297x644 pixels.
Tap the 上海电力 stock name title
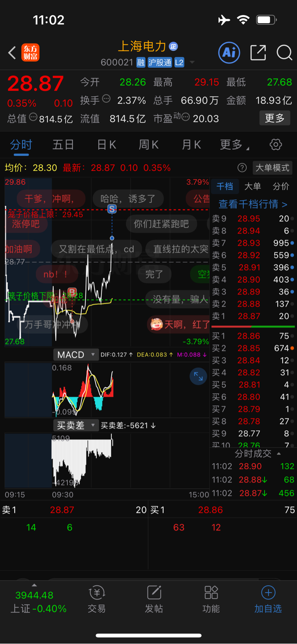pos(142,46)
